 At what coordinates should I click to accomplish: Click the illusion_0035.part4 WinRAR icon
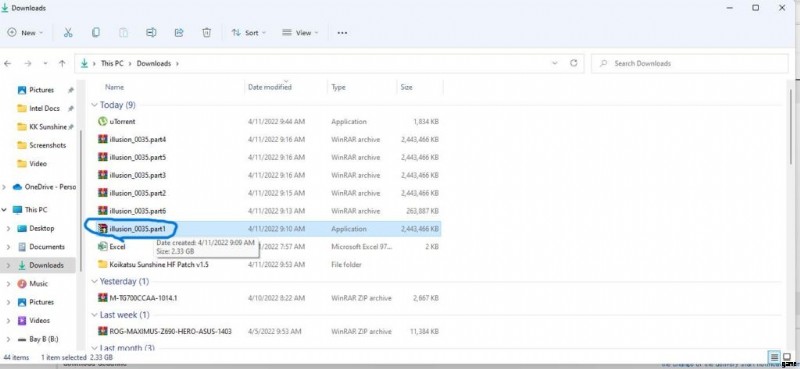[103, 139]
